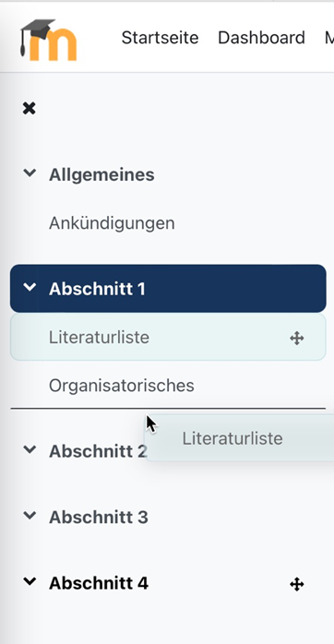
Task: Select the Allgemeines section title
Action: pos(101,175)
